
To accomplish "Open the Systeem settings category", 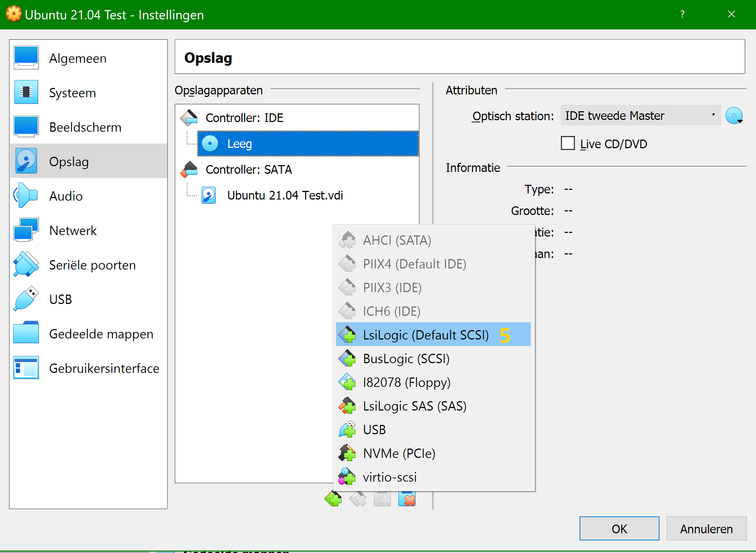I will tap(72, 93).
